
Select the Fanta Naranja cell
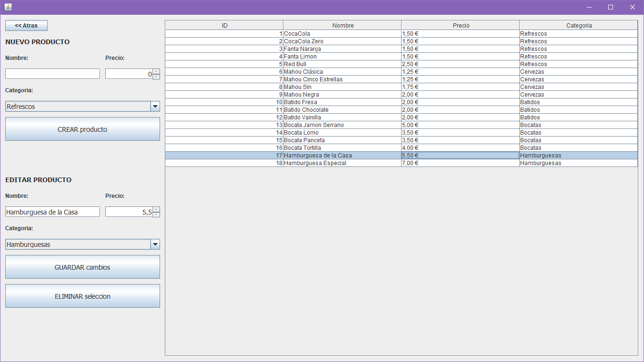[x=342, y=49]
